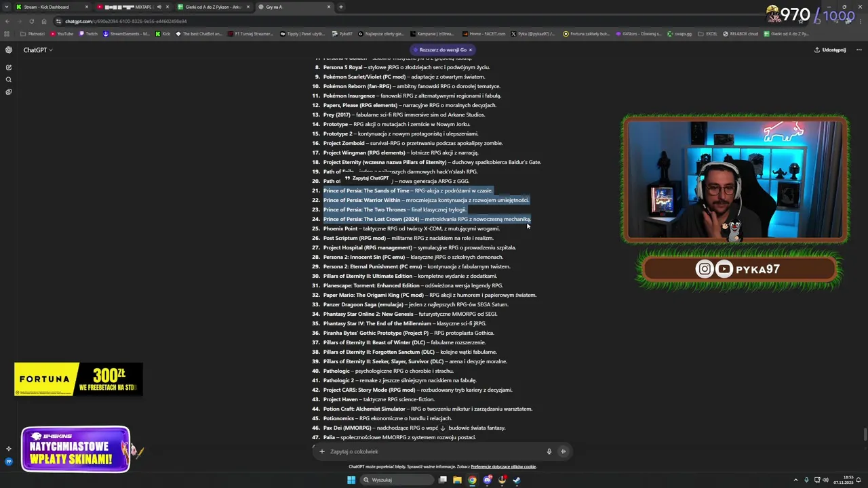
Task: Click the Wyszukaj taskbar search box
Action: click(x=397, y=480)
